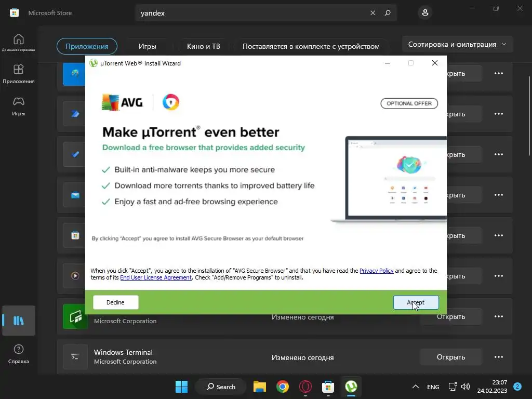Click the magnifier search icon in Store
The width and height of the screenshot is (532, 399).
[388, 13]
